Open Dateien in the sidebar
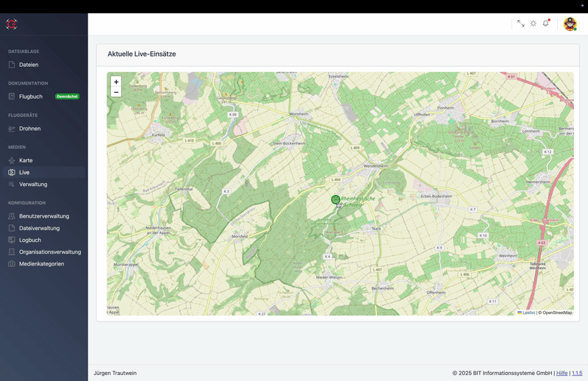588x381 pixels. tap(29, 65)
